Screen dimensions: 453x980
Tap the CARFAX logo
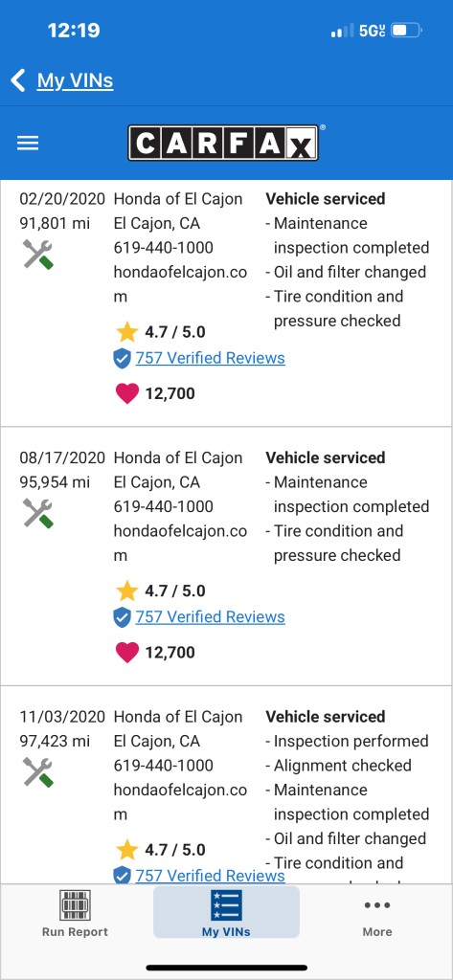point(223,144)
